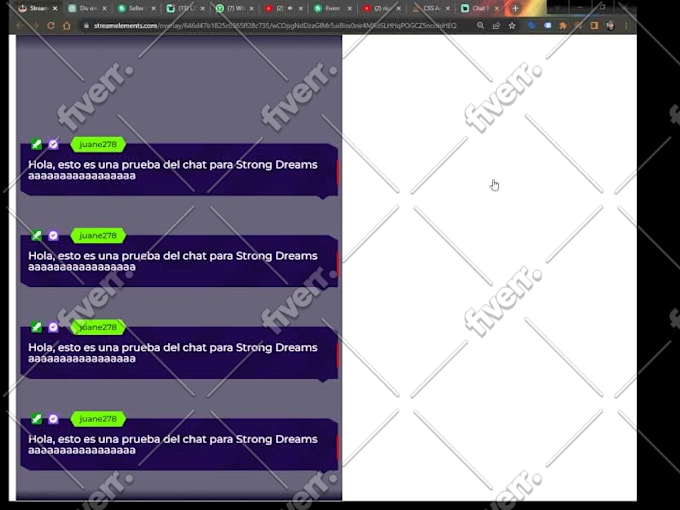Viewport: 680px width, 510px height.
Task: Open the Chrome three-dot menu
Action: [626, 26]
